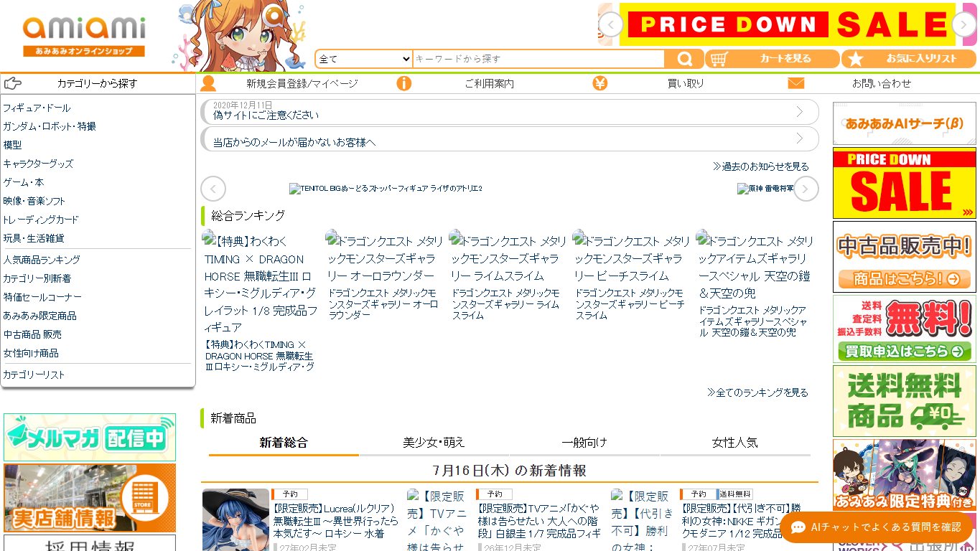This screenshot has height=551, width=980.
Task: Click the keyword search input field
Action: tap(538, 59)
